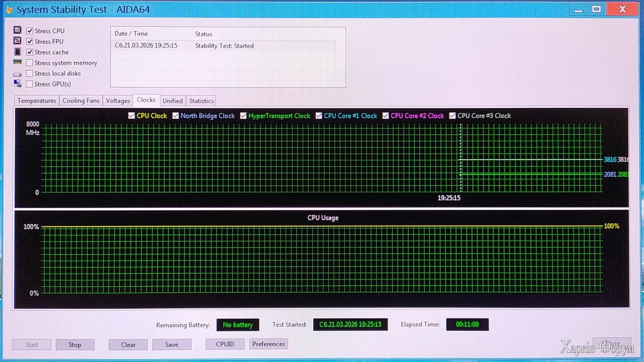Toggle the CPU Core #2 Clock checkbox

[385, 116]
